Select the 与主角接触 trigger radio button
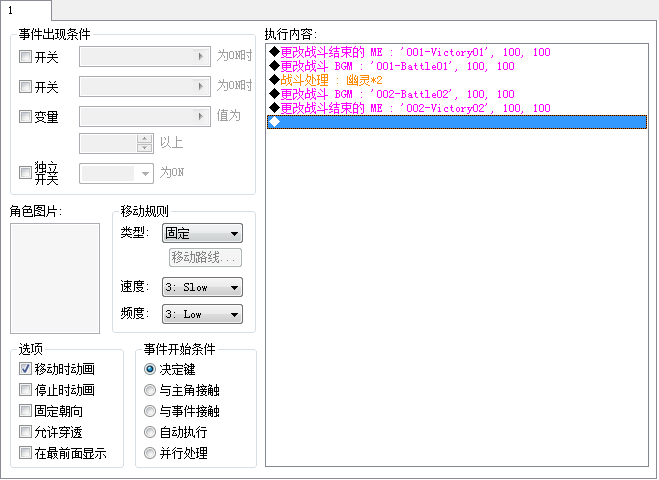The height and width of the screenshot is (480, 659). tap(150, 390)
